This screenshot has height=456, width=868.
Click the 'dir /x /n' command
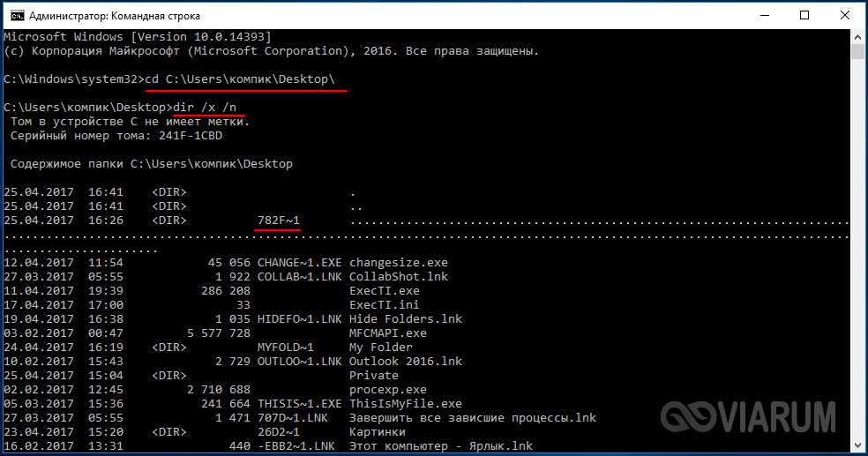(205, 108)
